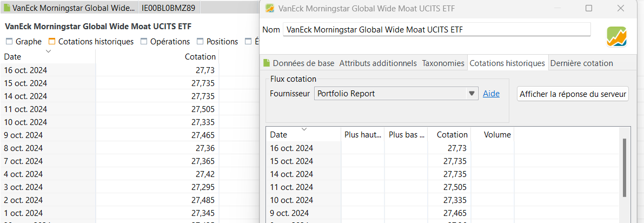Click the dialog table vertical scrollbar

click(x=625, y=167)
